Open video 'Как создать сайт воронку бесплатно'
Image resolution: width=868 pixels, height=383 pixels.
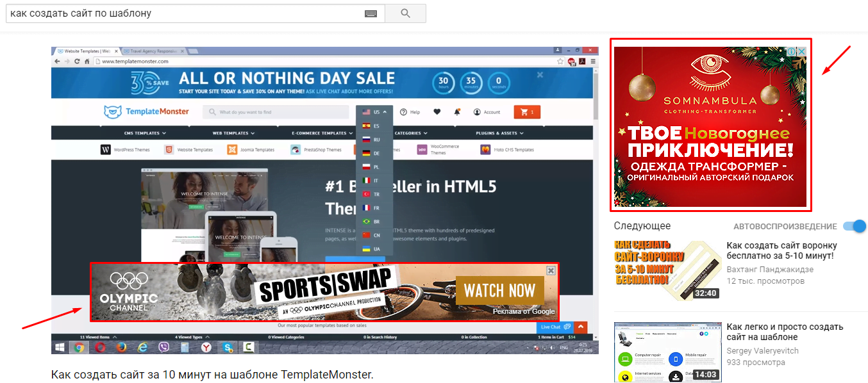(x=781, y=250)
